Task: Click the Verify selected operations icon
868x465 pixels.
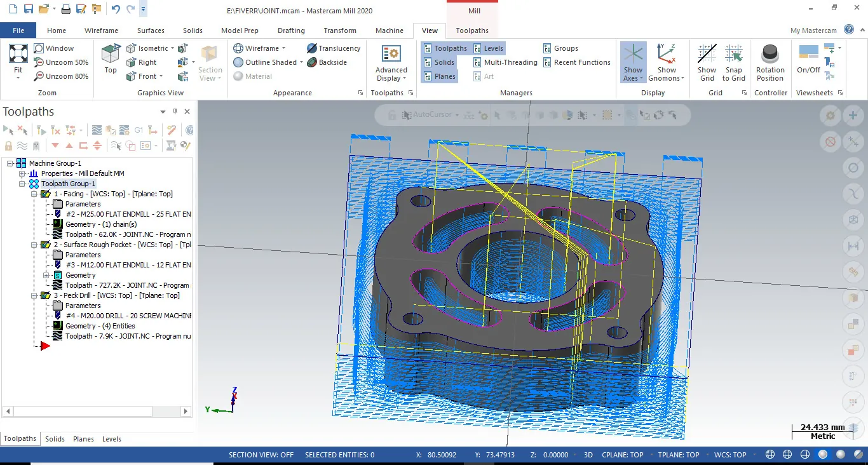Action: (111, 130)
